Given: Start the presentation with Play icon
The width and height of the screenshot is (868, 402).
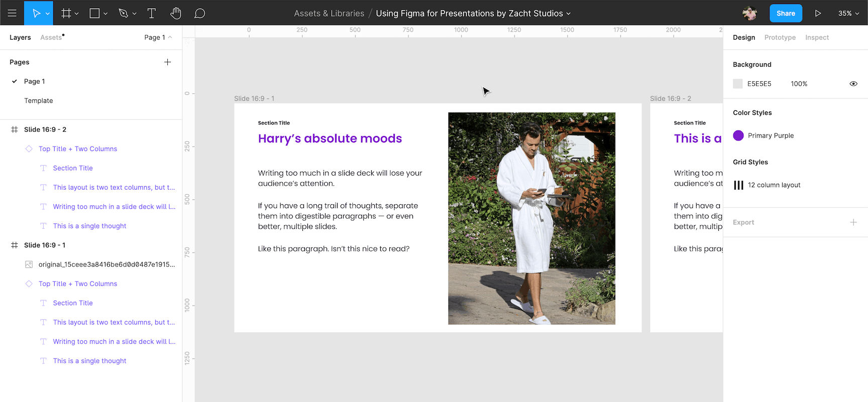Looking at the screenshot, I should [818, 13].
